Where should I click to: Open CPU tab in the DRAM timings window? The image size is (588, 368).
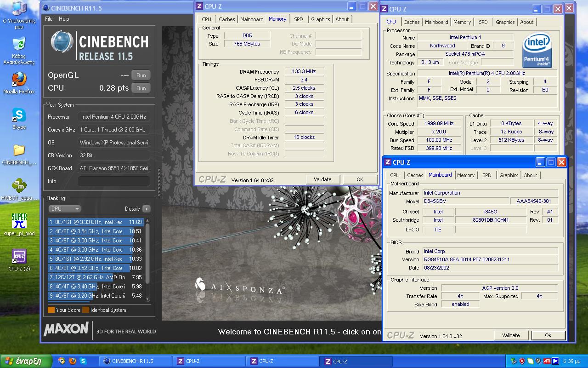207,19
